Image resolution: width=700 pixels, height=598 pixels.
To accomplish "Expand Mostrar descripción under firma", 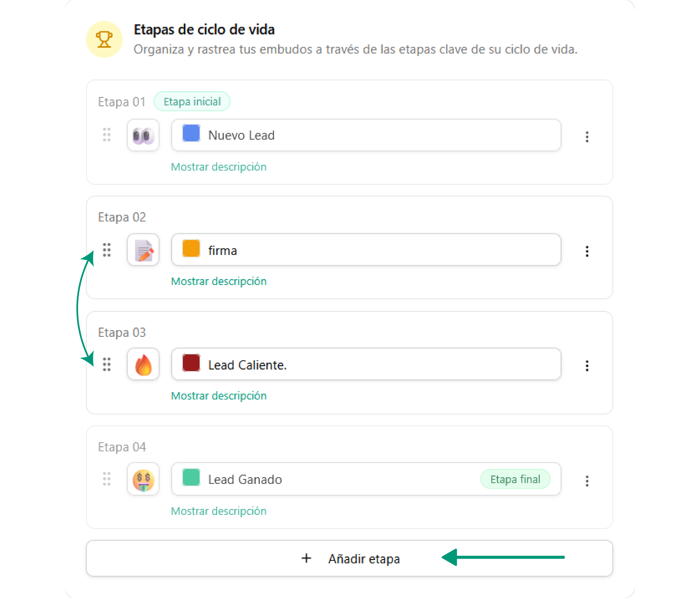I will pyautogui.click(x=219, y=281).
